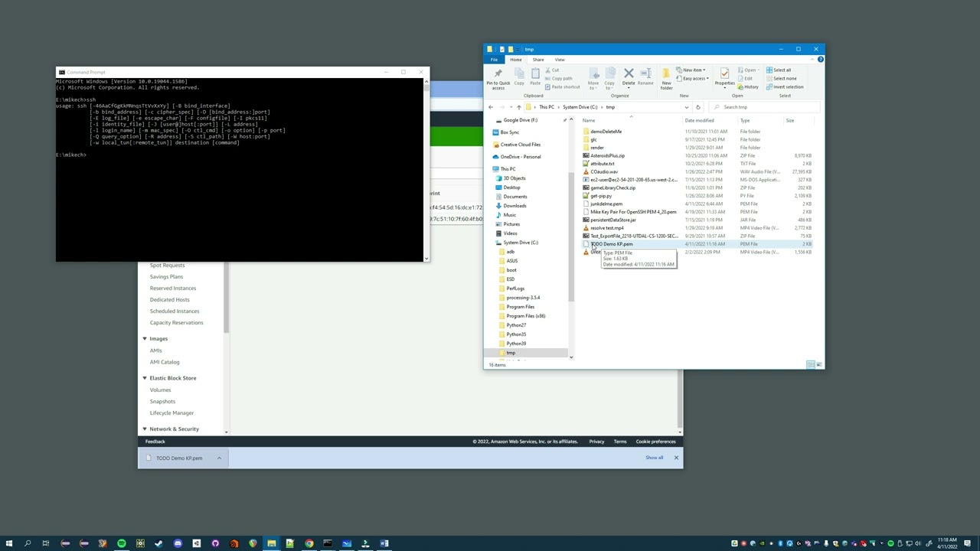Open download options for TODO Demo KP.pem

[x=219, y=458]
